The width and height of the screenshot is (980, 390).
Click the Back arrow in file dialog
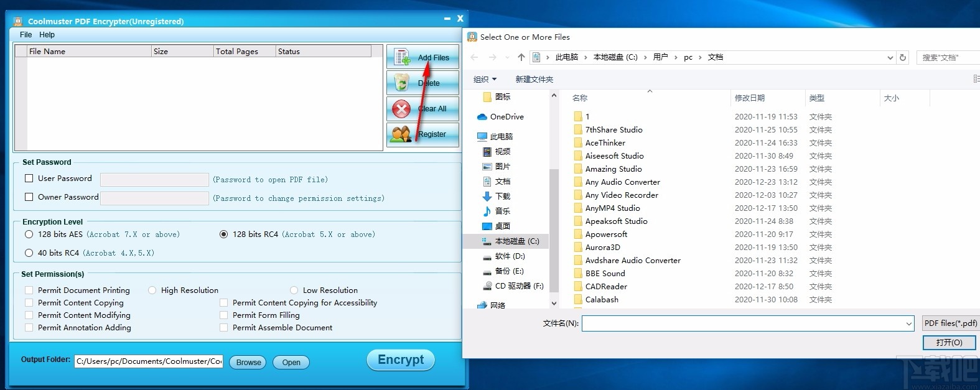point(475,57)
